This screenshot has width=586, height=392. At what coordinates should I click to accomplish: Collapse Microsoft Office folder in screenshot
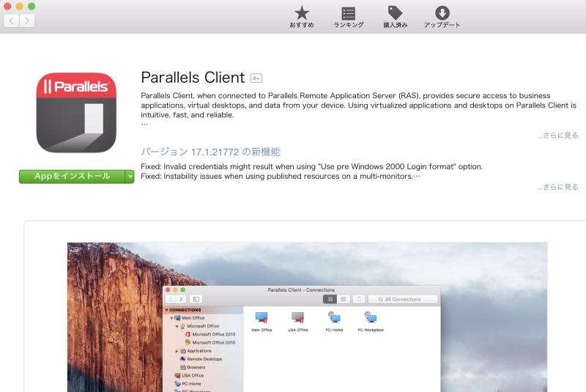coord(177,327)
